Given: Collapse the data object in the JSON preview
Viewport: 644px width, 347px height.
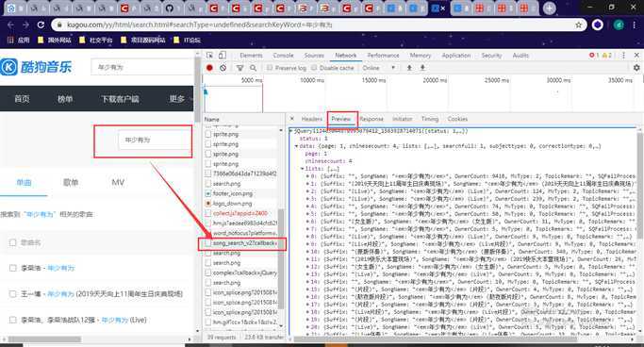Looking at the screenshot, I should coord(296,146).
